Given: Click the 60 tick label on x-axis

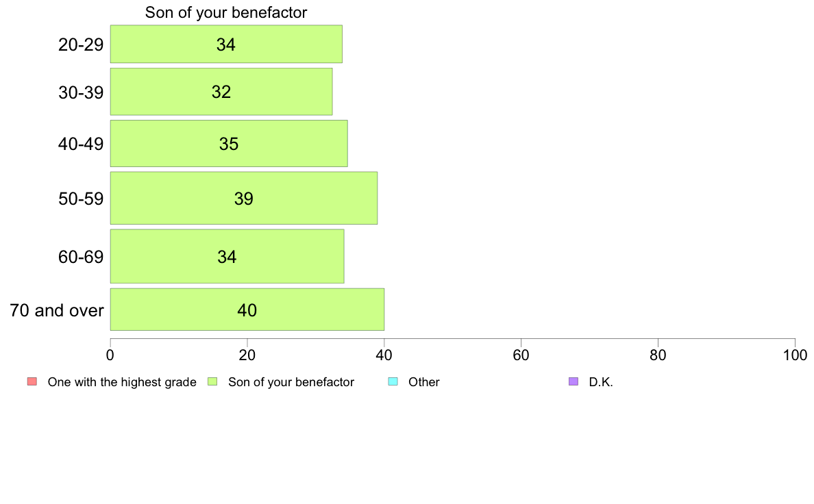Looking at the screenshot, I should click(521, 355).
